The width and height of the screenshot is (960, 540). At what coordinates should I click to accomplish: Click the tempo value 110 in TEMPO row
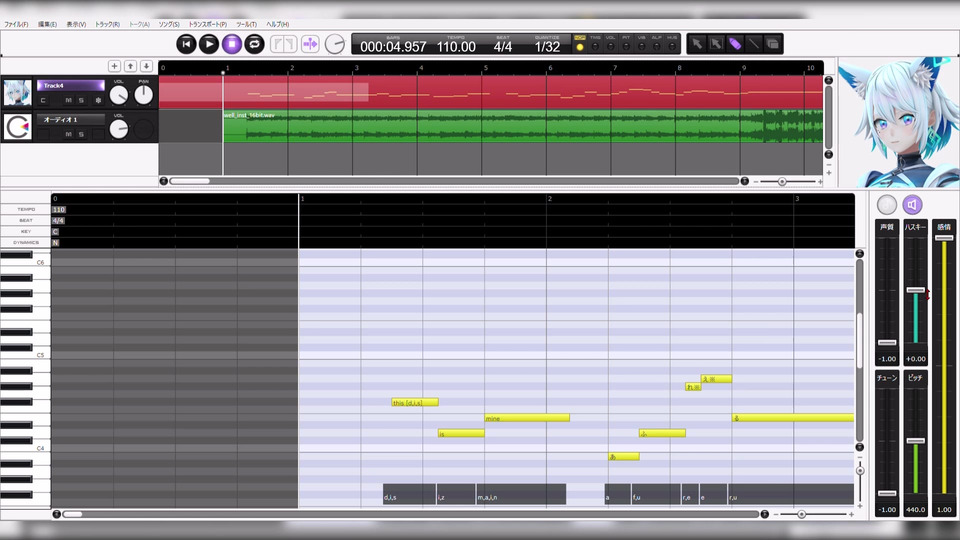pyautogui.click(x=59, y=209)
